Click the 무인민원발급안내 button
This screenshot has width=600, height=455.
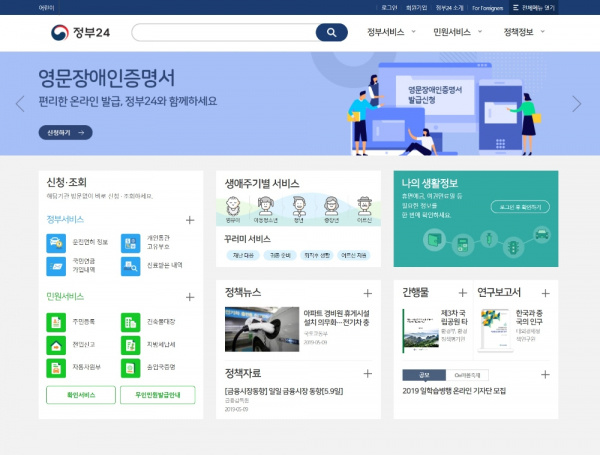click(x=158, y=395)
